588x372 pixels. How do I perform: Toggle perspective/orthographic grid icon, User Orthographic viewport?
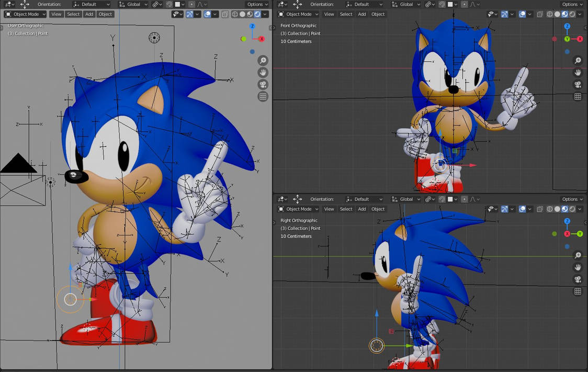263,96
